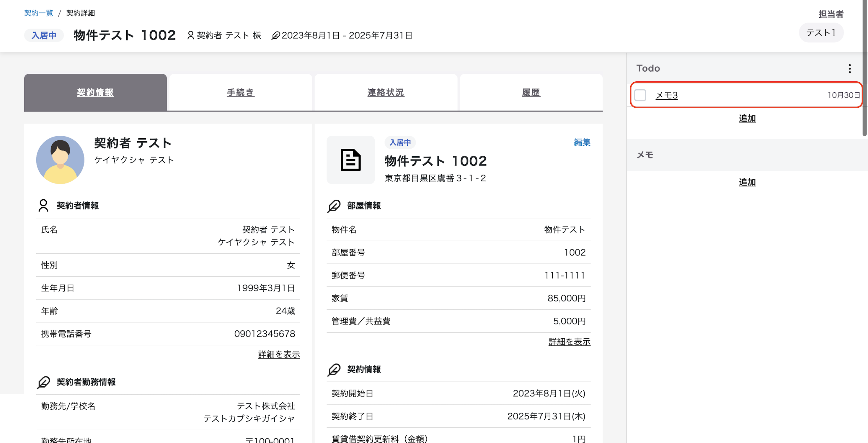Go to the 履歴 tab
868x443 pixels.
pyautogui.click(x=531, y=92)
